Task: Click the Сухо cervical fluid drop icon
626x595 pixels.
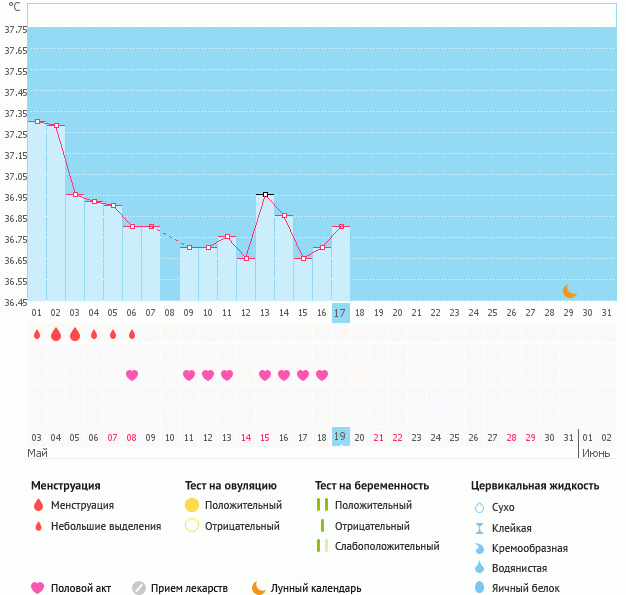Action: 479,507
